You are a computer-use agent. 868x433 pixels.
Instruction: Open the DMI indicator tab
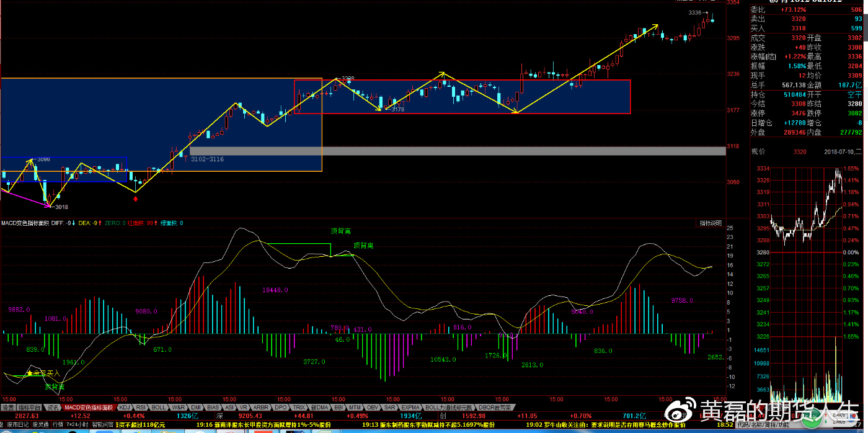click(196, 408)
